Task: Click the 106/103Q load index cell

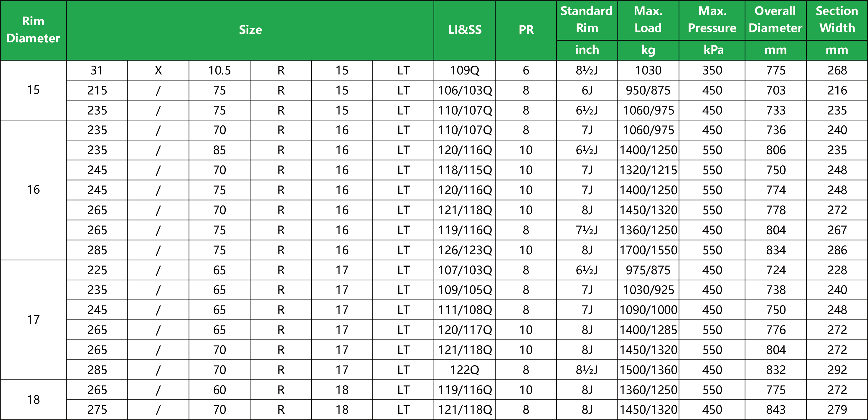Action: click(x=465, y=90)
